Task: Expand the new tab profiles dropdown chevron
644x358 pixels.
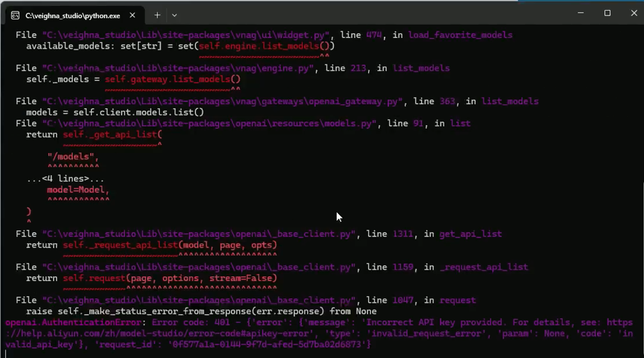Action: click(174, 15)
